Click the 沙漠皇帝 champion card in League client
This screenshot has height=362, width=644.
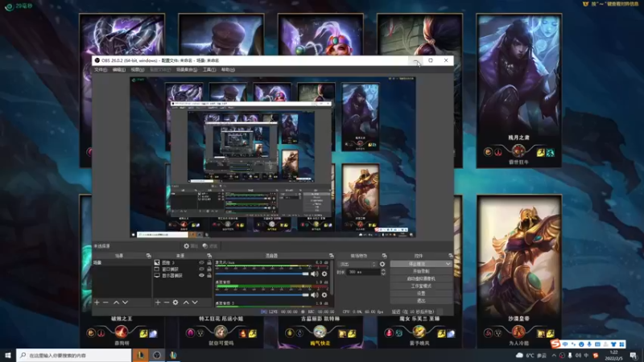[x=519, y=271]
